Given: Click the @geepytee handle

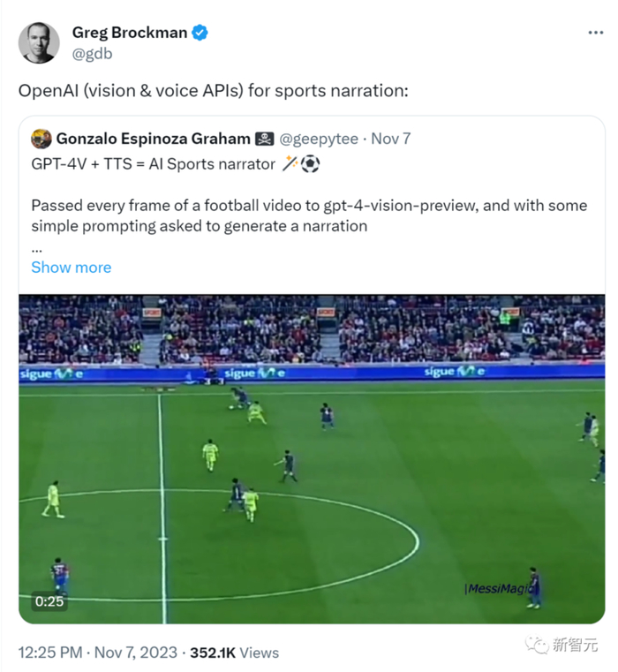Looking at the screenshot, I should [320, 139].
